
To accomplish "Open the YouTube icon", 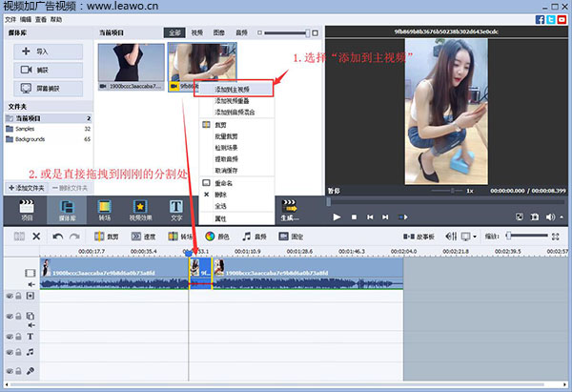I will [562, 19].
